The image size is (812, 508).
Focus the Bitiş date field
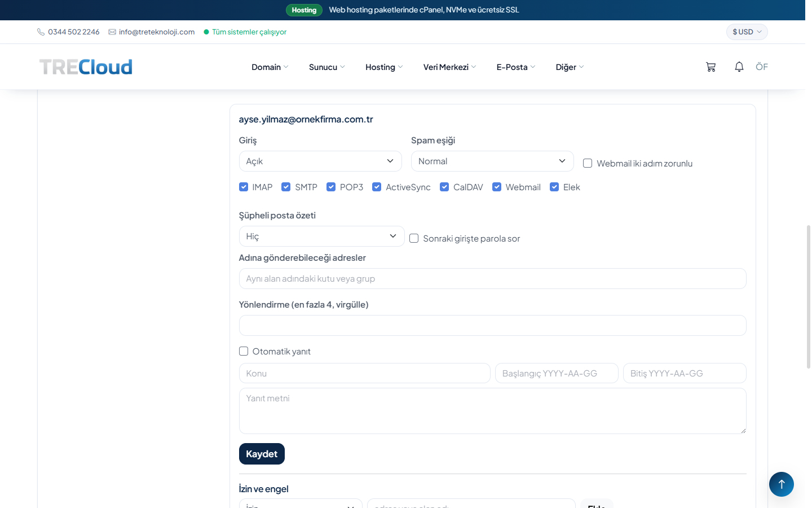pos(685,373)
